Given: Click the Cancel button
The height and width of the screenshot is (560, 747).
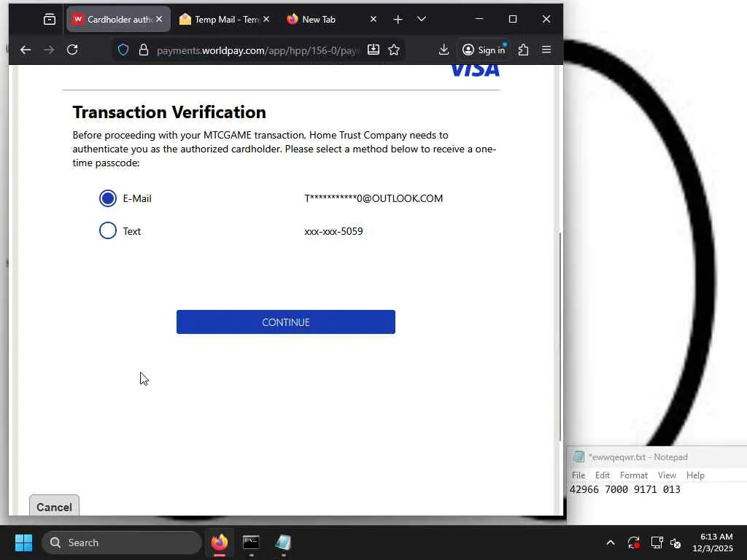Looking at the screenshot, I should click(x=54, y=506).
